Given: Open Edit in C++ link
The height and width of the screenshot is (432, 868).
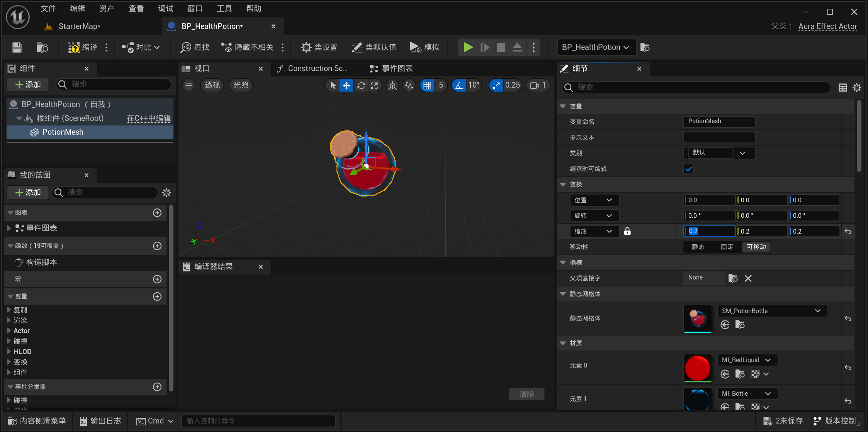Looking at the screenshot, I should click(149, 118).
